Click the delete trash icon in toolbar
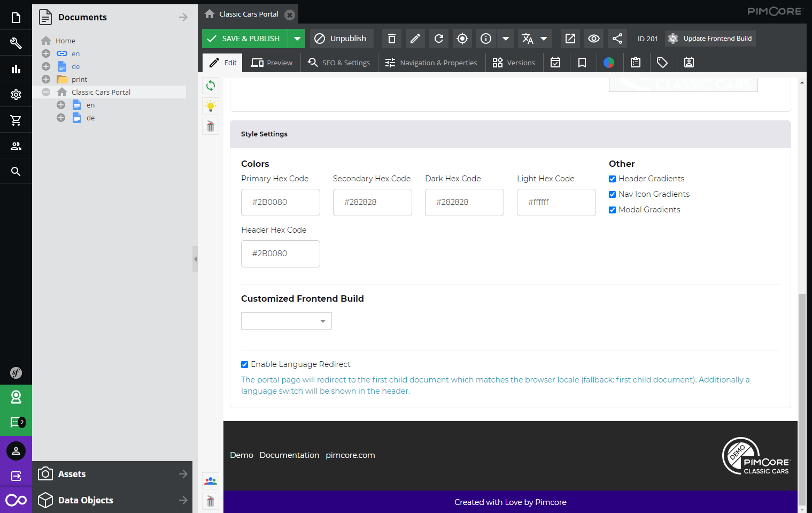Screen dimensions: 812x513 [x=392, y=39]
